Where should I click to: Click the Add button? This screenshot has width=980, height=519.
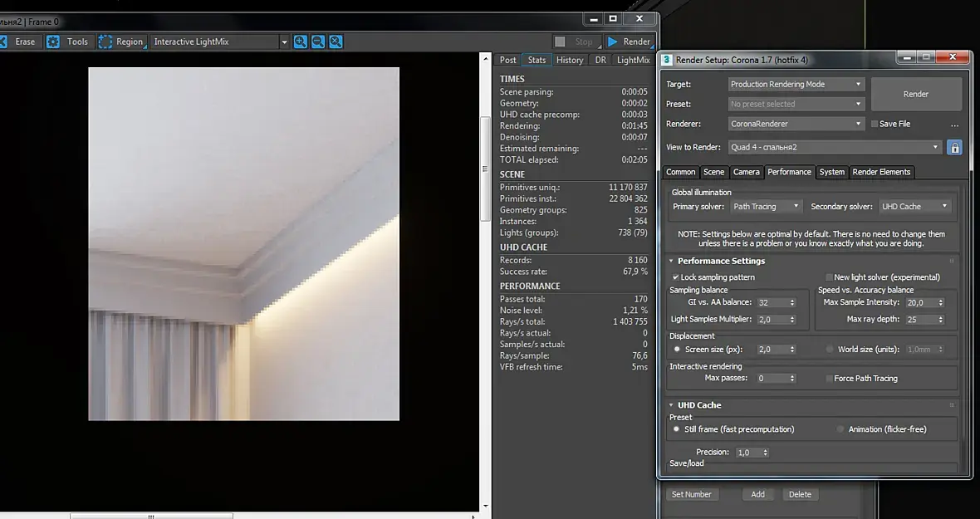(757, 495)
